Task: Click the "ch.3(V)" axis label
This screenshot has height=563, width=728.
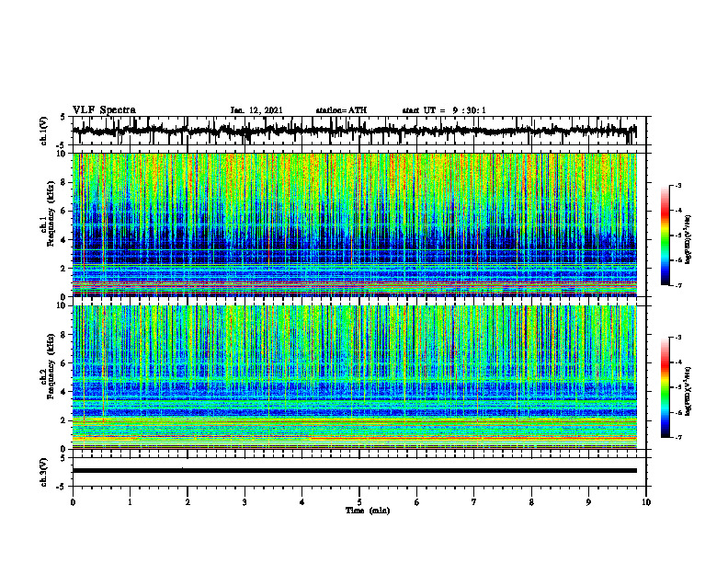Action: pos(44,473)
